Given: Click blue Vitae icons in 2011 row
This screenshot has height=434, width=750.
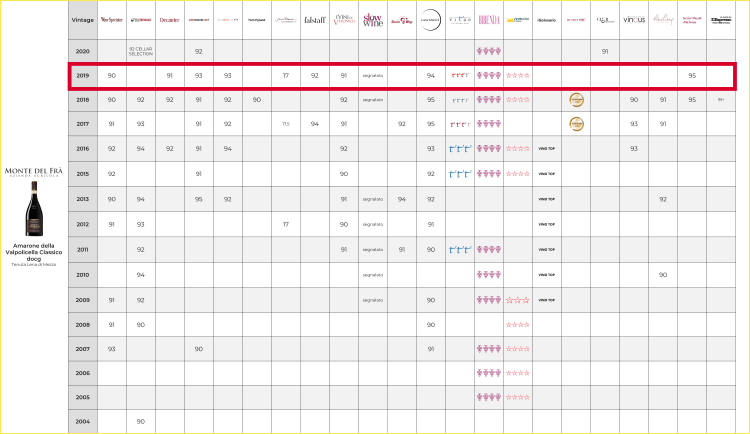Looking at the screenshot, I should (460, 250).
